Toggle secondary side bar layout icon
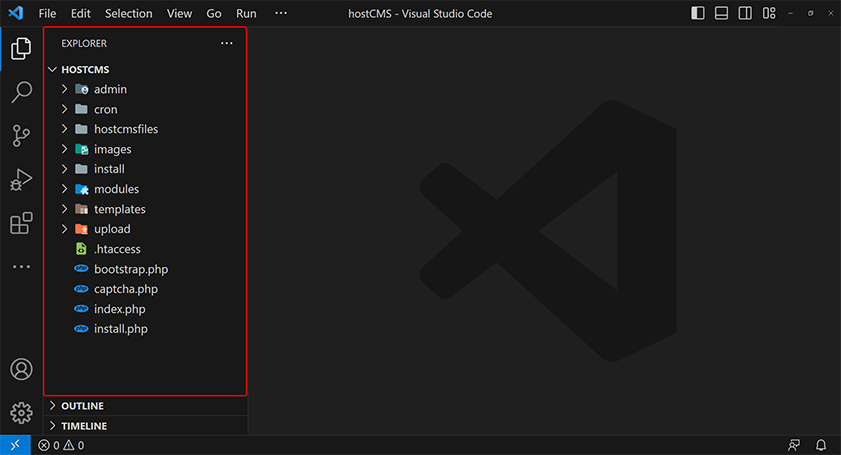 (x=745, y=13)
